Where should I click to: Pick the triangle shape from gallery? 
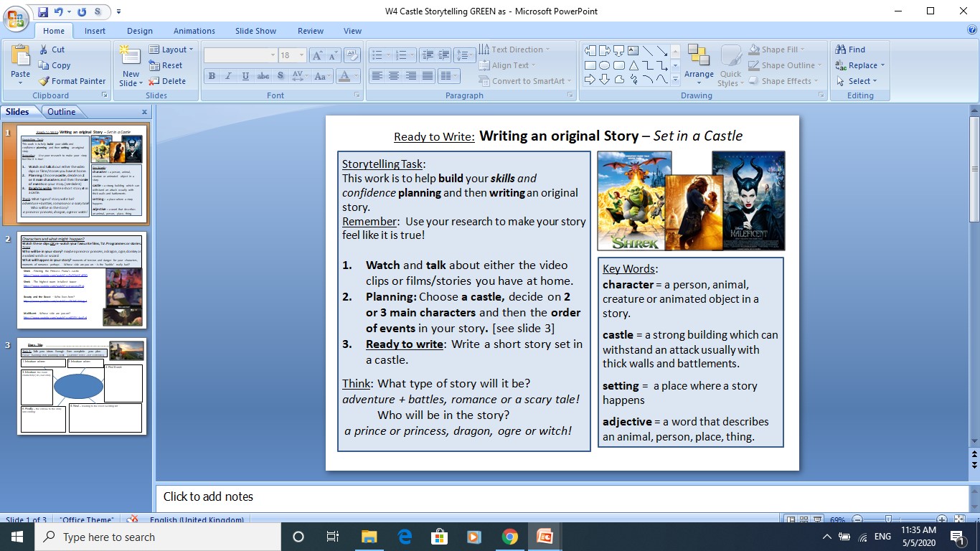click(633, 65)
